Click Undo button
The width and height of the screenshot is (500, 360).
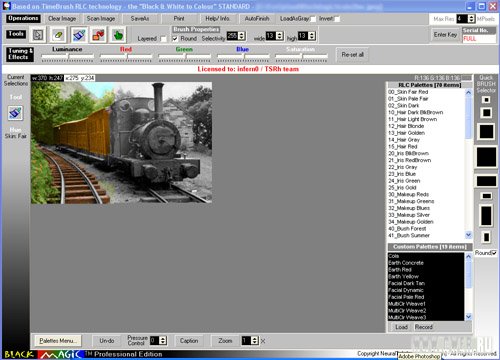pos(107,341)
